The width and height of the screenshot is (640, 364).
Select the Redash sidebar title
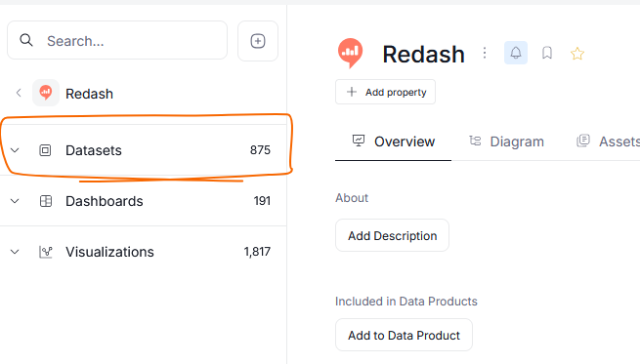89,94
